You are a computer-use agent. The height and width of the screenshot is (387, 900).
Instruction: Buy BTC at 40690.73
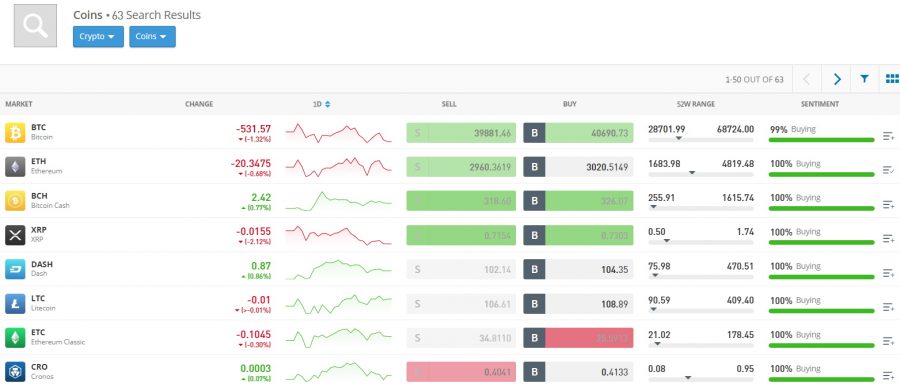(578, 133)
